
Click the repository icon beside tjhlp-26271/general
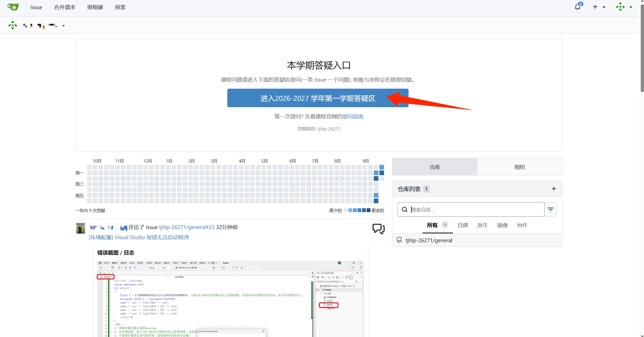click(399, 240)
